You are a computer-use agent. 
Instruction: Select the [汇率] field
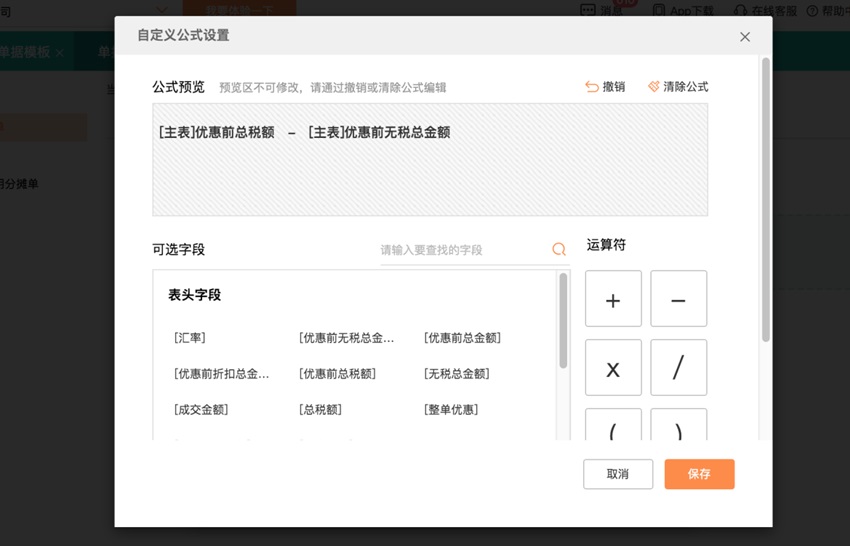[190, 338]
